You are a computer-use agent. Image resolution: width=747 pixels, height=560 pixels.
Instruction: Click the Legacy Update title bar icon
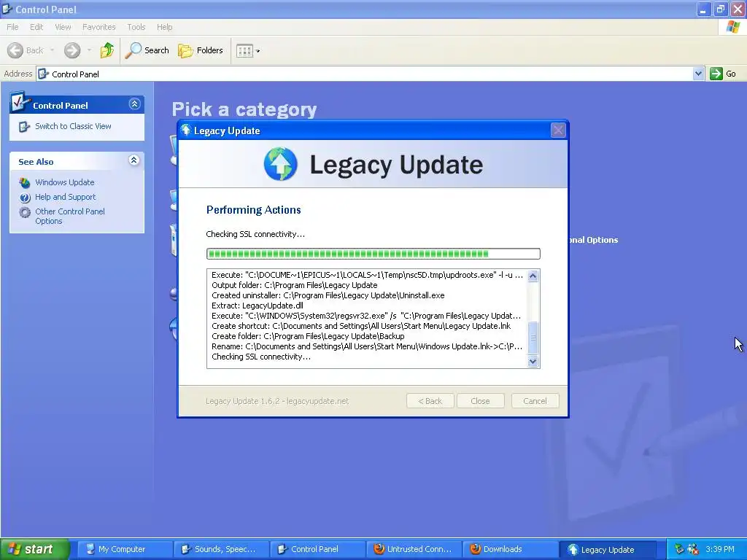(x=186, y=130)
